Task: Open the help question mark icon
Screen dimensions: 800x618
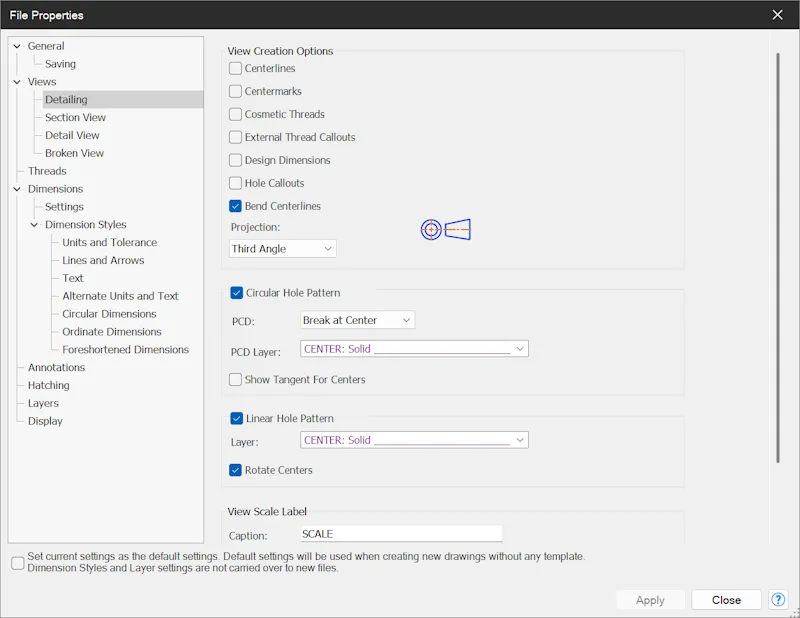Action: coord(778,600)
